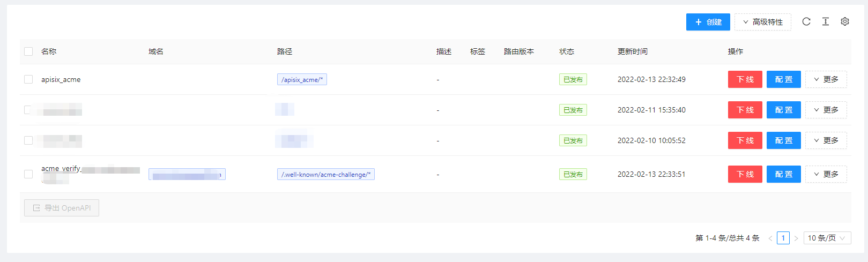Select page 1 in pagination
This screenshot has height=262, width=868.
pos(783,238)
